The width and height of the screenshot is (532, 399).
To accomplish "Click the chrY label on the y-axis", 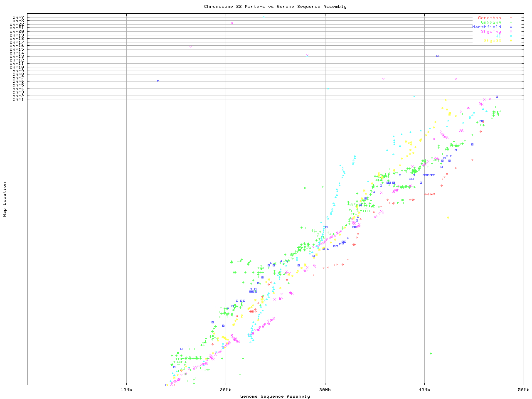I will 18,17.
